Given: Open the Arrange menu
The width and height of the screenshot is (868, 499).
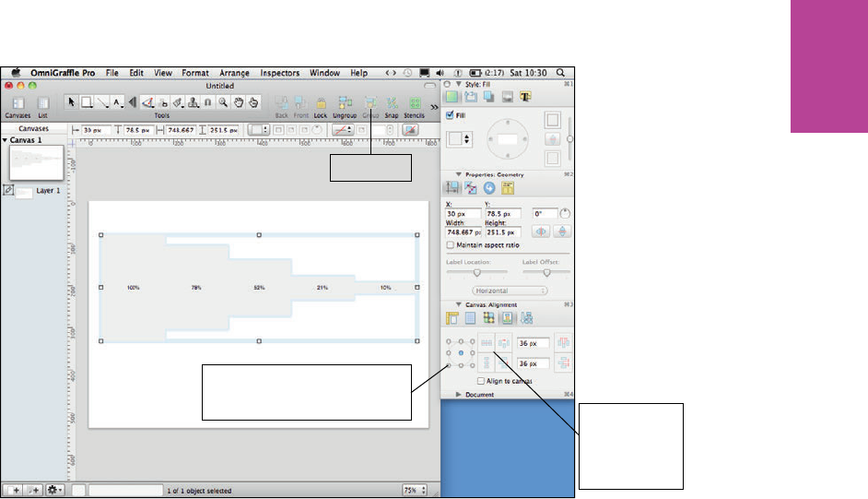Looking at the screenshot, I should point(234,73).
